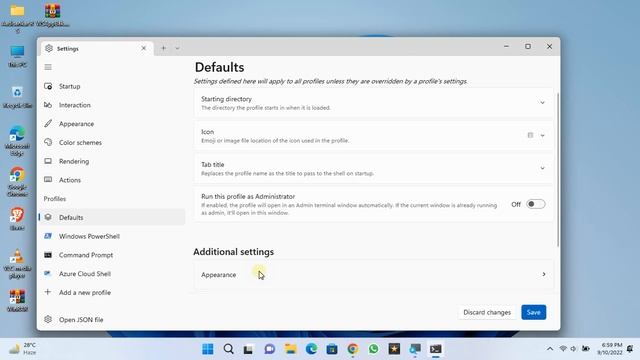Open the new tab dropdown arrow
Screen dimensions: 640x360
pos(177,48)
